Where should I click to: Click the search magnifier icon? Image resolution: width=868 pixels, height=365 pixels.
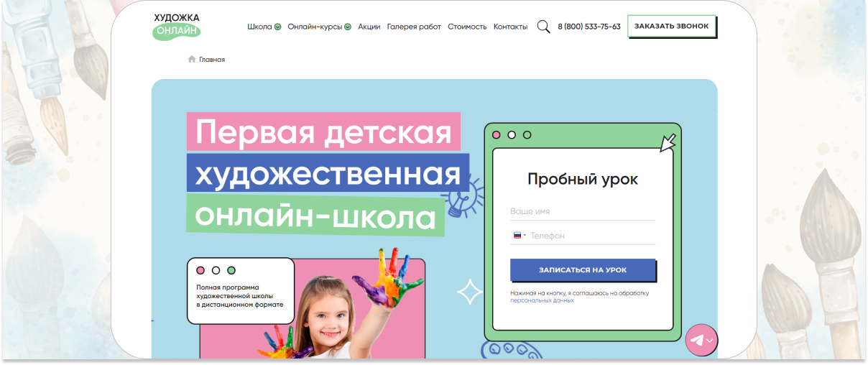543,27
